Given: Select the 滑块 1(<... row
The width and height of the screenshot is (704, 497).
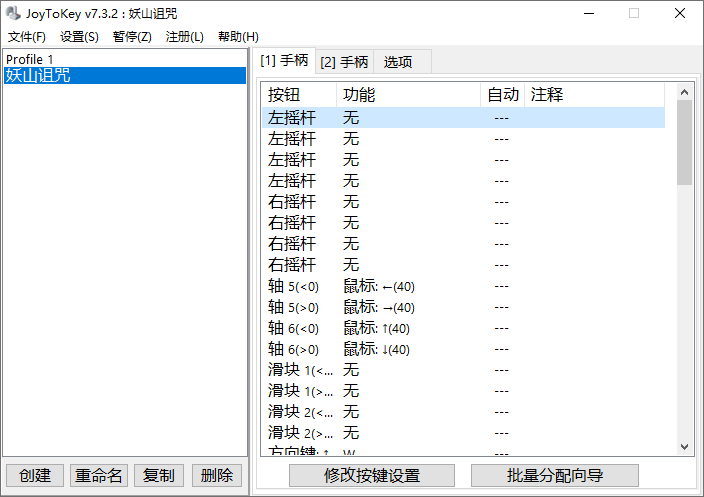Looking at the screenshot, I should point(463,370).
